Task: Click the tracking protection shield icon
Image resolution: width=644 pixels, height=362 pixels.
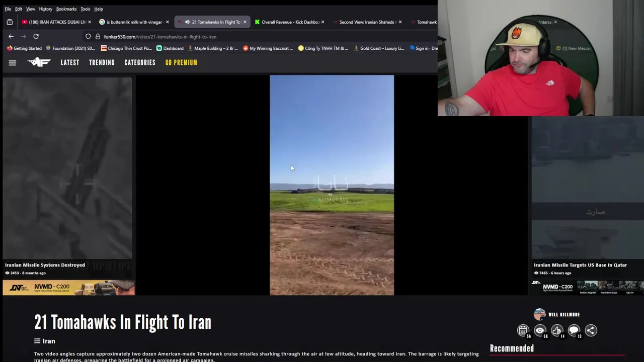Action: coord(88,37)
